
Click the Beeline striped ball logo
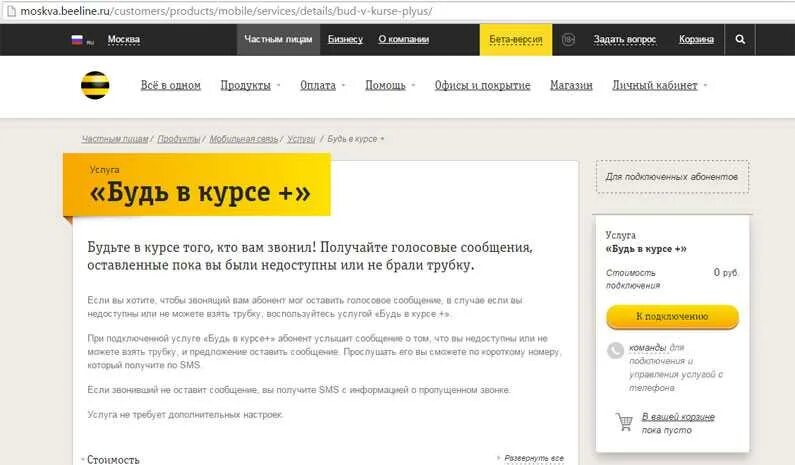click(95, 85)
